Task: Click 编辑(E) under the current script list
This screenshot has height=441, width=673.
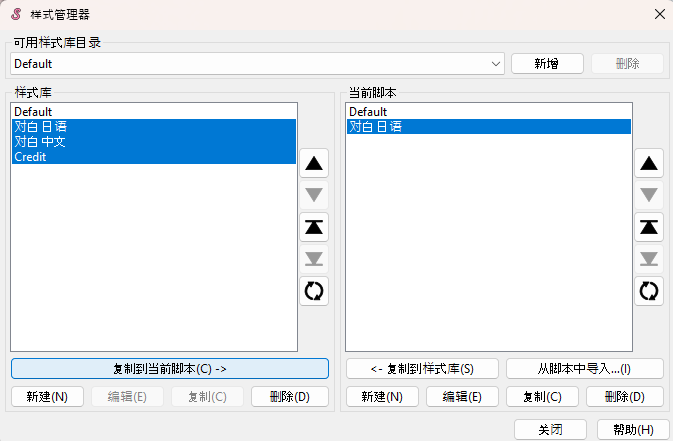Action: click(x=462, y=397)
